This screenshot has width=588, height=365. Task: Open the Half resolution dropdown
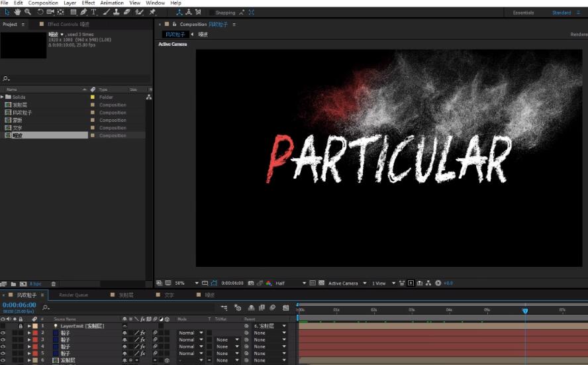point(291,284)
